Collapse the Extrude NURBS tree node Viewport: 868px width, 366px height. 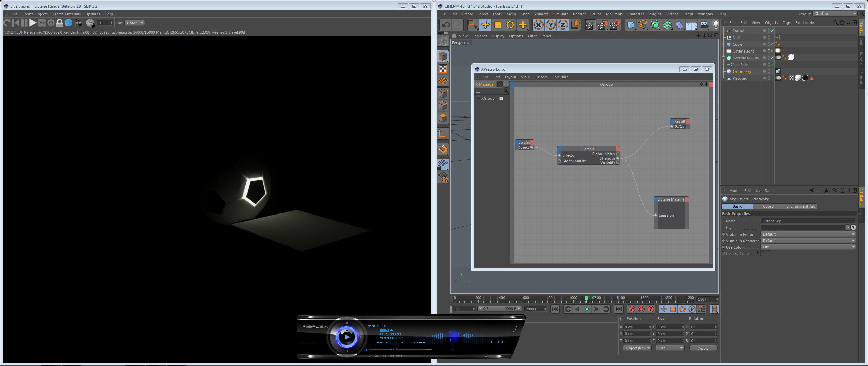point(724,58)
